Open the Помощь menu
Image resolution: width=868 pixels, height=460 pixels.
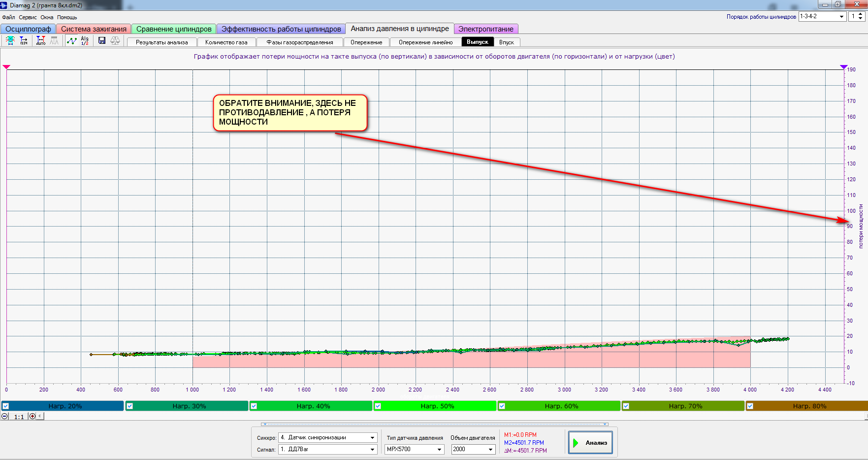[x=67, y=17]
